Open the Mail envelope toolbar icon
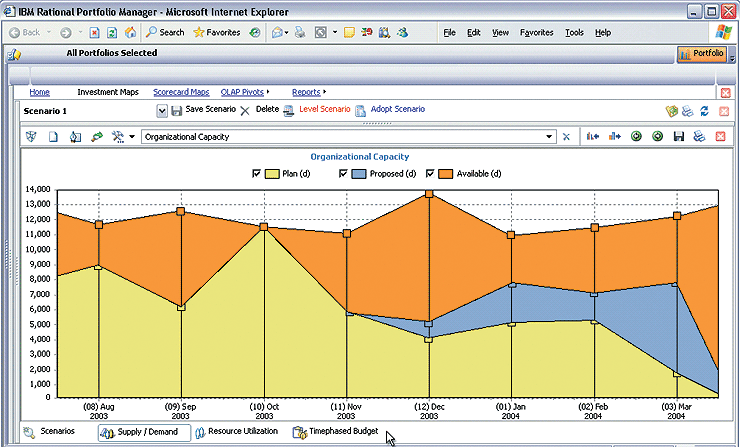The image size is (740, 447). tap(278, 32)
